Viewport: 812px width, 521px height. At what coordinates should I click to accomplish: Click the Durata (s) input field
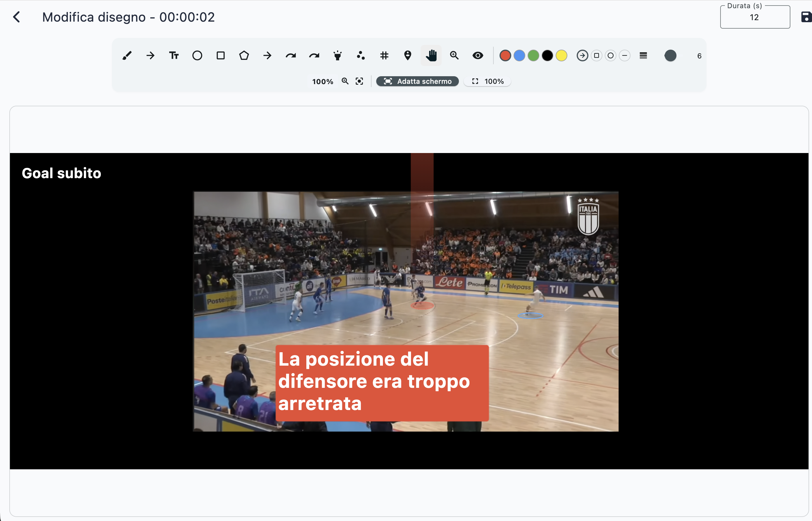755,17
